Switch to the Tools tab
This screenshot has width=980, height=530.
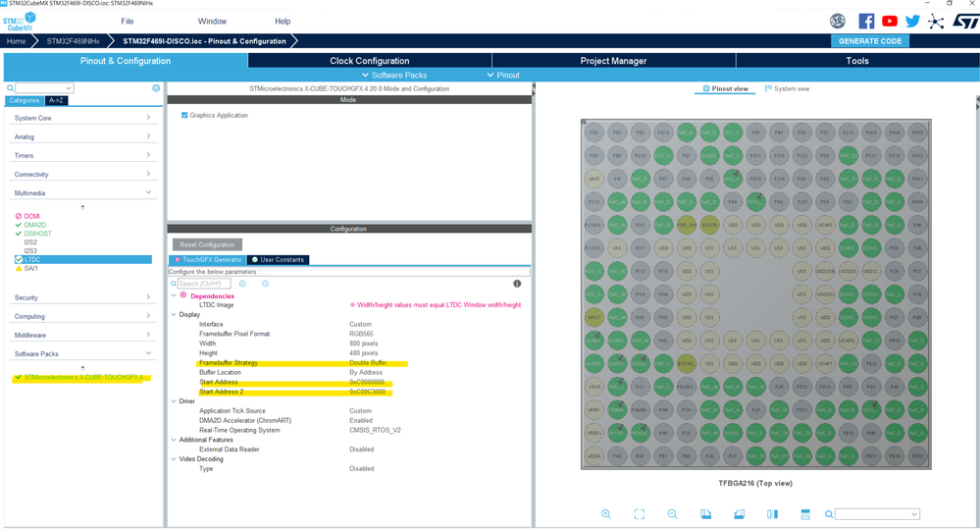(x=857, y=61)
